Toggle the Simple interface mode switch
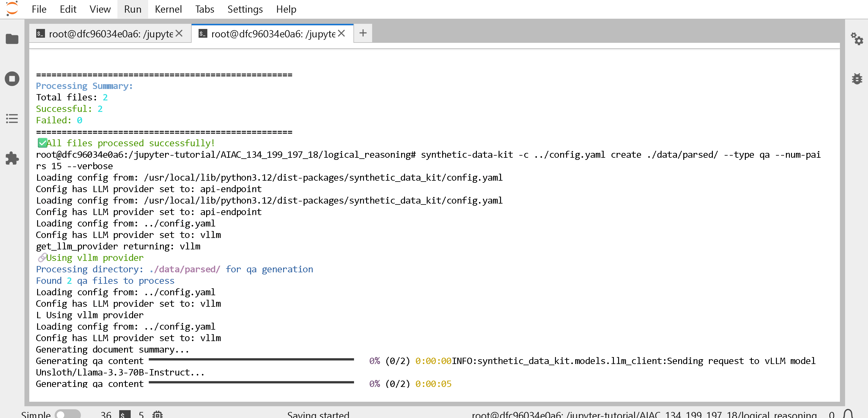 (x=68, y=414)
